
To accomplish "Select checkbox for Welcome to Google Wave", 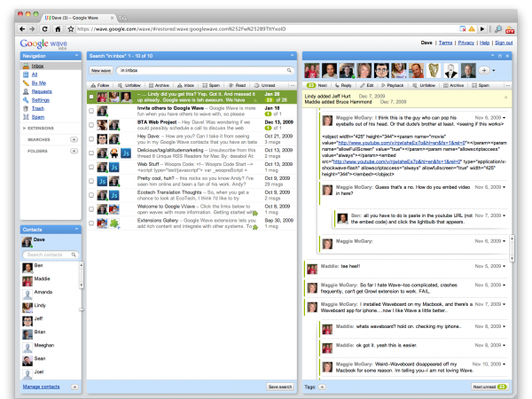I will tap(91, 209).
